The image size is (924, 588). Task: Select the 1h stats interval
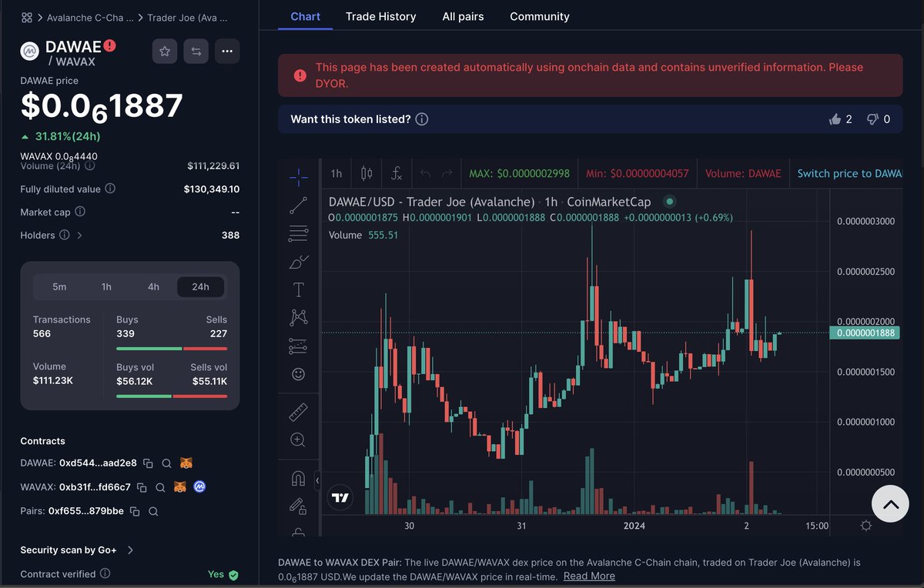coord(106,287)
